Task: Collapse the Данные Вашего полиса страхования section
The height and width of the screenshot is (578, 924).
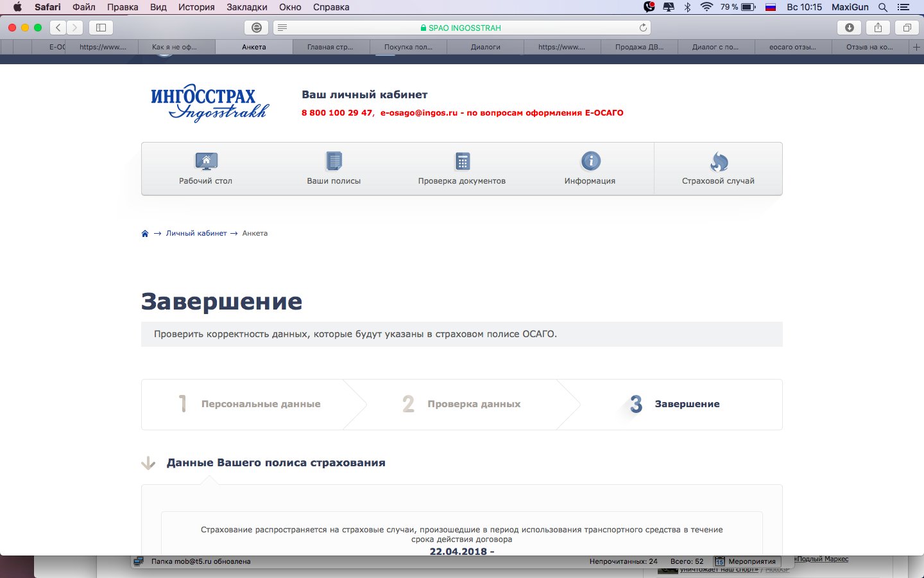Action: [x=148, y=463]
